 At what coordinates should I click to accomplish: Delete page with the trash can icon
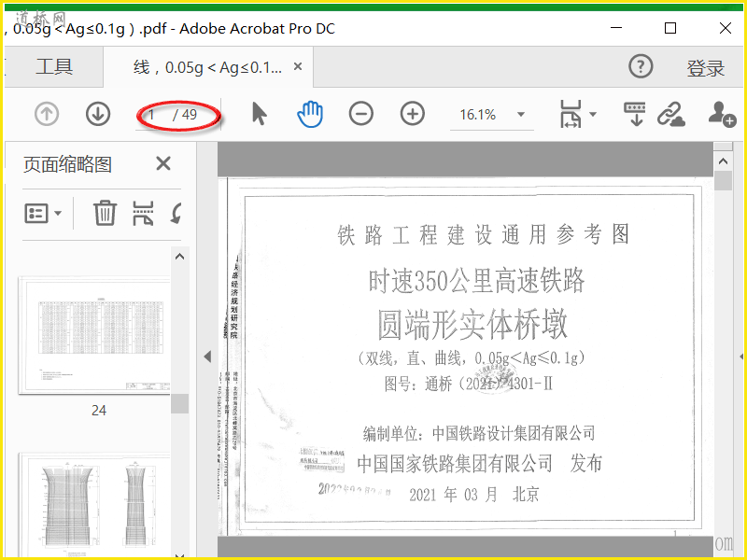point(105,213)
